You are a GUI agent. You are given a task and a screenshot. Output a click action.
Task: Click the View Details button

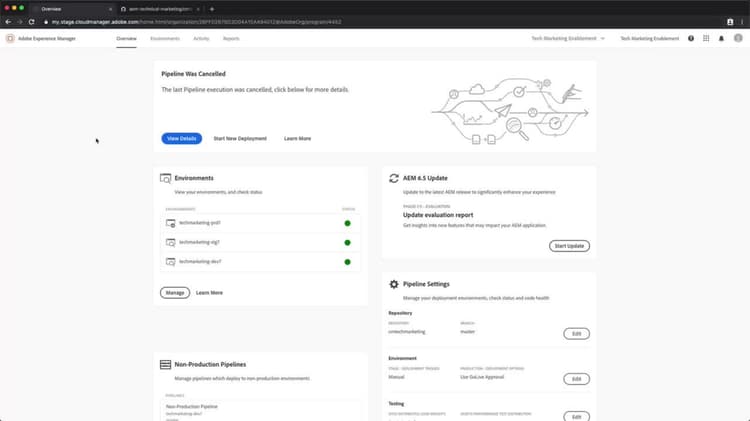tap(181, 138)
